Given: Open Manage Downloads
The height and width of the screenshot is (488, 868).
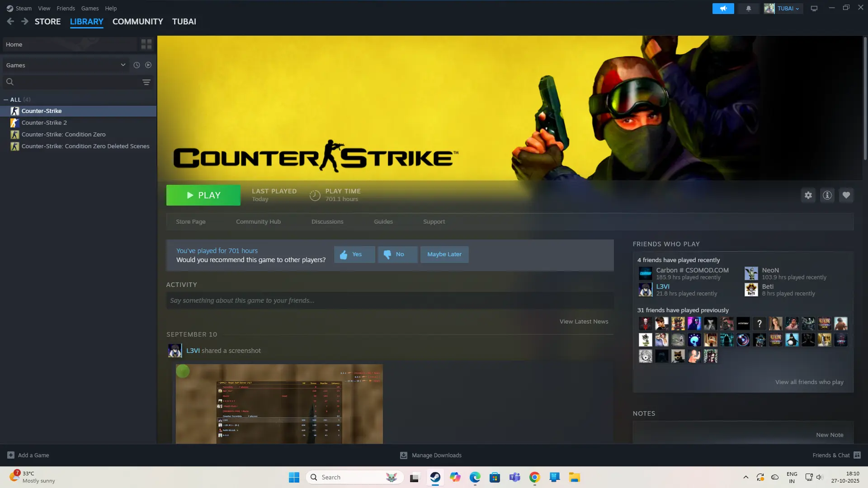Looking at the screenshot, I should point(431,455).
